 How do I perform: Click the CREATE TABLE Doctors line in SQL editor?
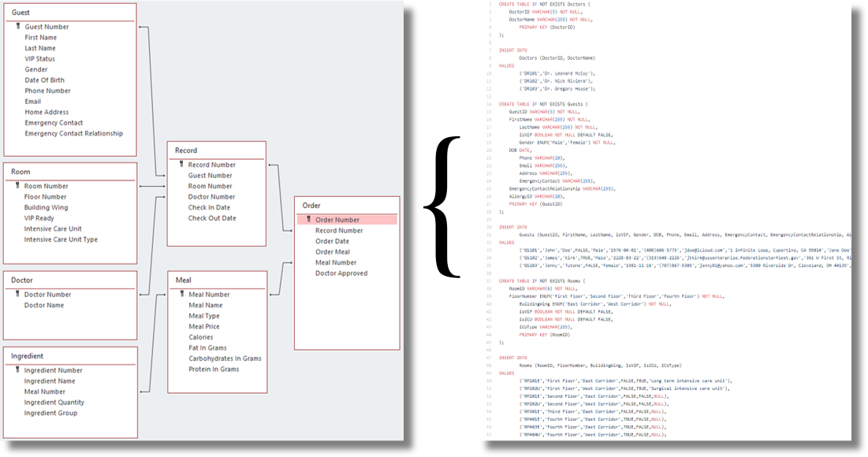click(x=544, y=5)
